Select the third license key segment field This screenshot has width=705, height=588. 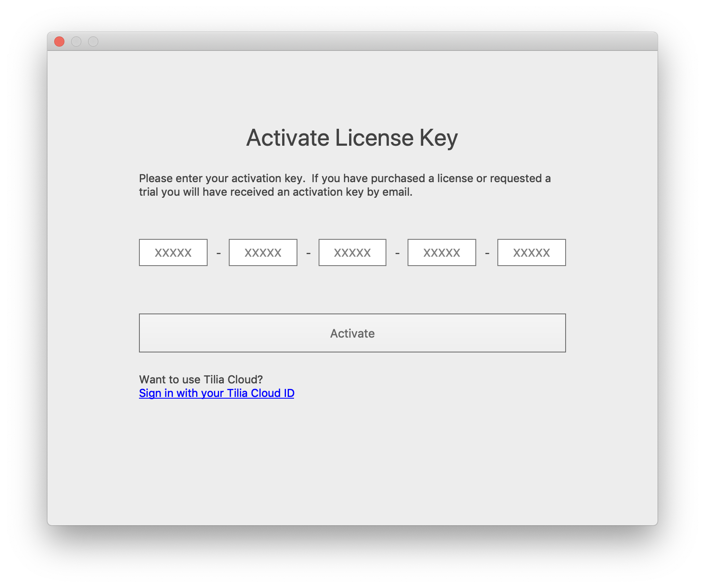352,252
